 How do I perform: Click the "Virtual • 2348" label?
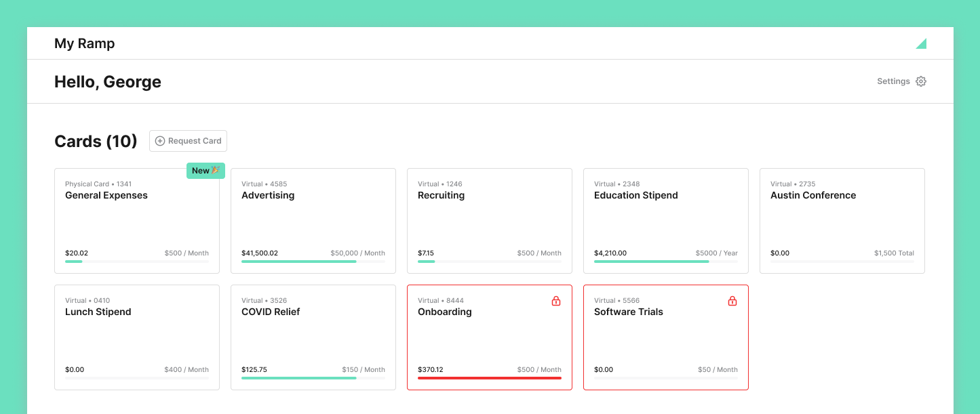coord(617,184)
